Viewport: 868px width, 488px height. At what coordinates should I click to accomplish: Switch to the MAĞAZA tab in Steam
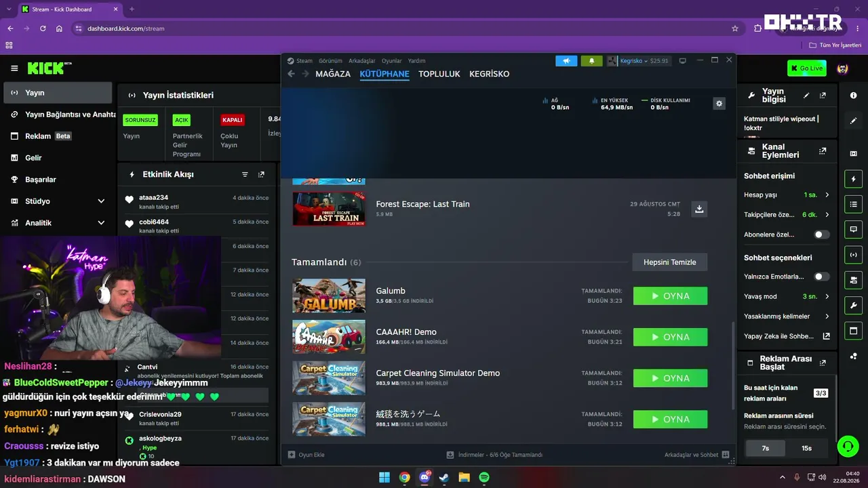[x=333, y=74]
